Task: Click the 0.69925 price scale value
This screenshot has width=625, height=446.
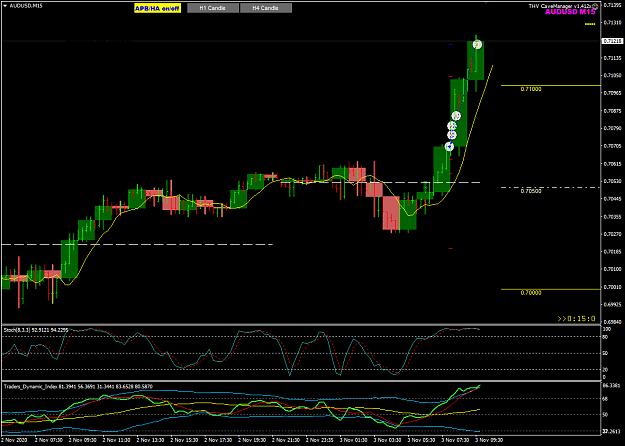Action: [x=613, y=305]
